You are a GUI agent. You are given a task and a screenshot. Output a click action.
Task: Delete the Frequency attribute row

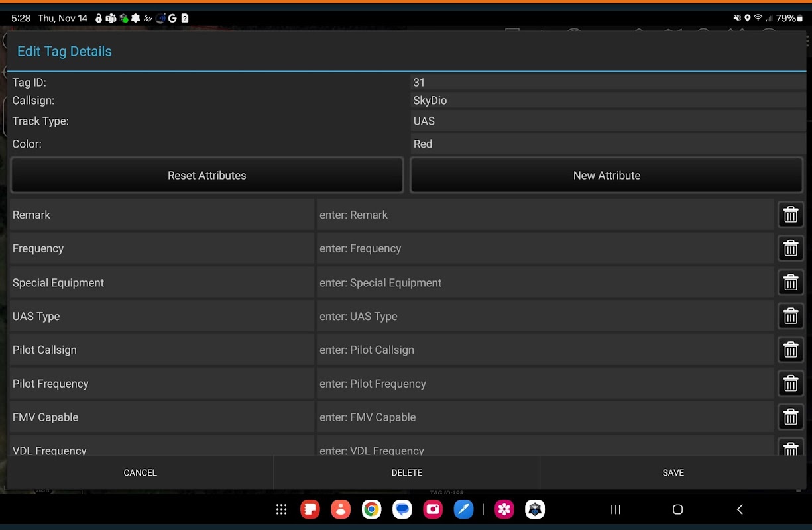coord(790,248)
